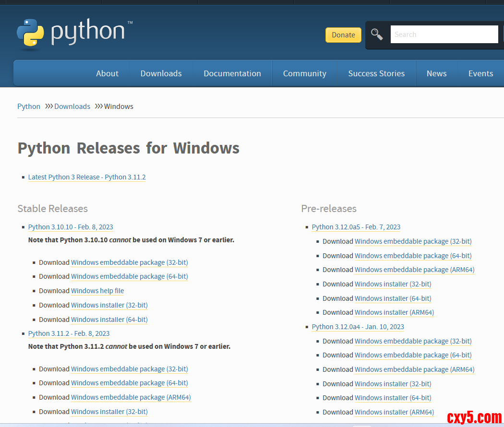Open the About menu

coord(107,73)
